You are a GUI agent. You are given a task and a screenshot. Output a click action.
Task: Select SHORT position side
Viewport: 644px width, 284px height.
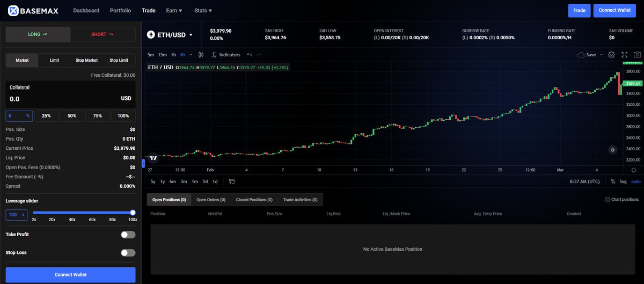103,34
